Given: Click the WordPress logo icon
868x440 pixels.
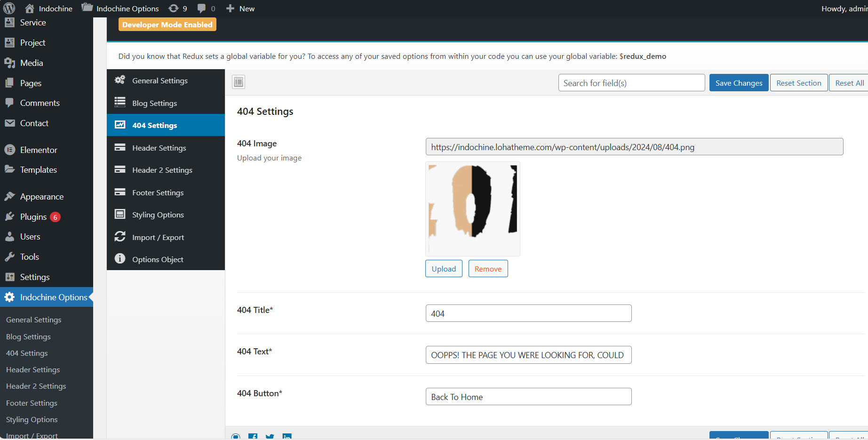Looking at the screenshot, I should 9,8.
